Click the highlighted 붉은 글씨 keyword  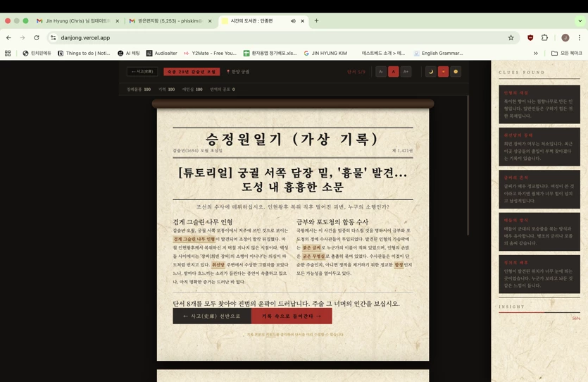[x=312, y=247]
